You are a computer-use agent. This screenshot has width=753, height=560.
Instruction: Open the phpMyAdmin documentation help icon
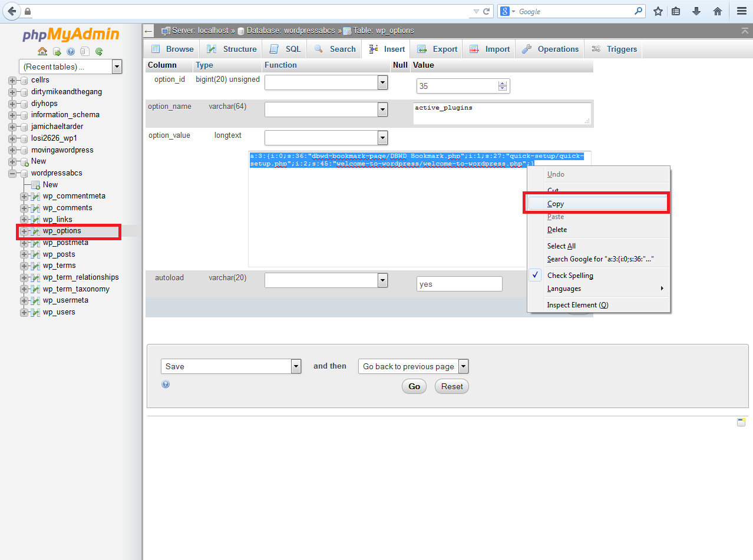point(71,51)
